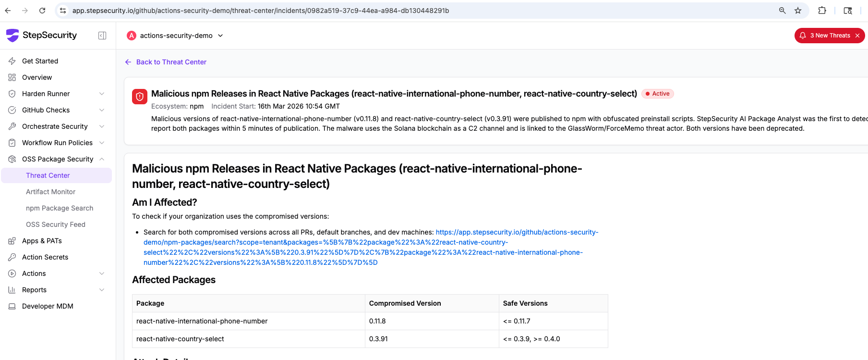Viewport: 868px width, 360px height.
Task: Click the GitHub Checks checkmark icon
Action: [x=12, y=110]
